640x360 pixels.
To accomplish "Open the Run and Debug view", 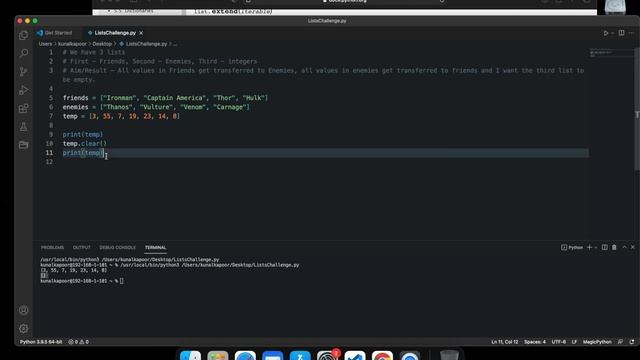I will point(24,90).
